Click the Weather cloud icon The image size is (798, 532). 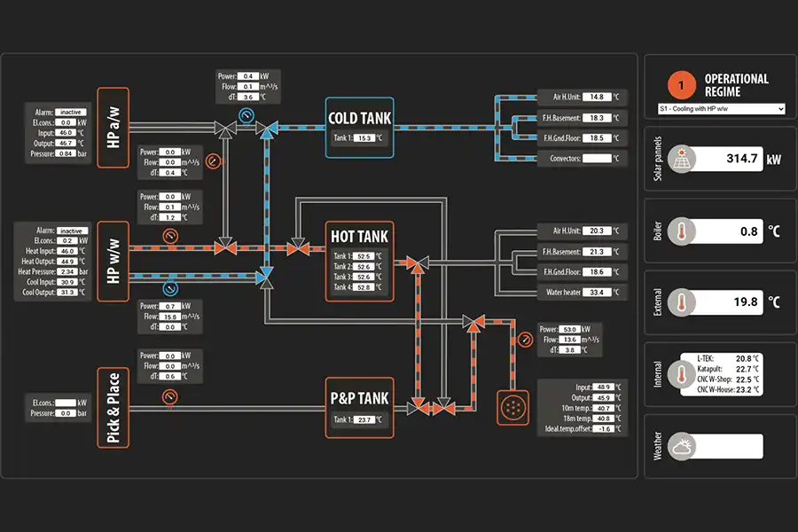click(681, 447)
